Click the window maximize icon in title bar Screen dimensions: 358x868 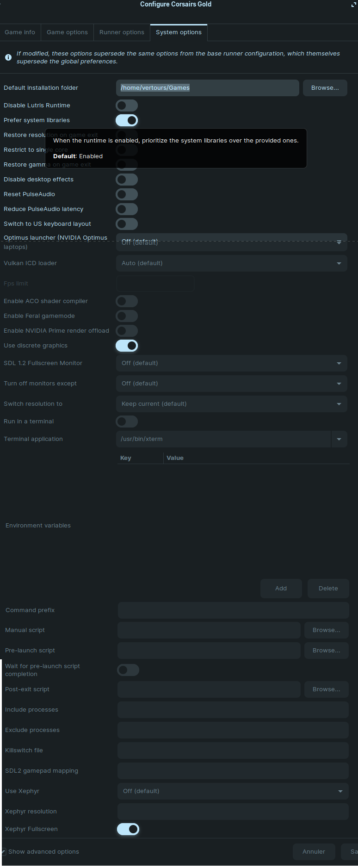(354, 5)
